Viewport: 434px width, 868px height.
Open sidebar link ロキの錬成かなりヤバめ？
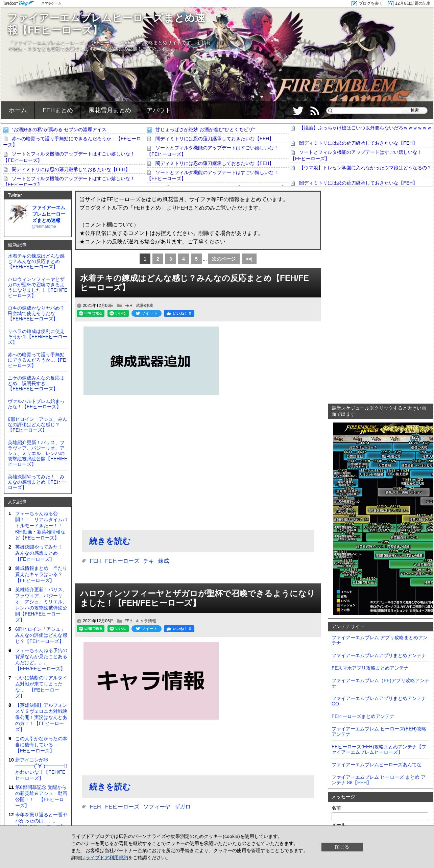pos(36,313)
